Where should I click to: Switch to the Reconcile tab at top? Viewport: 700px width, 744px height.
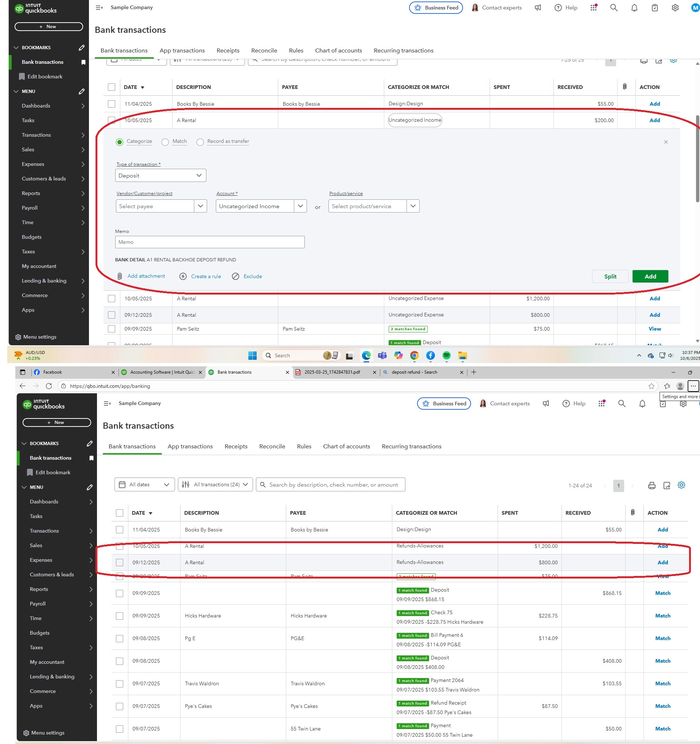pos(264,51)
